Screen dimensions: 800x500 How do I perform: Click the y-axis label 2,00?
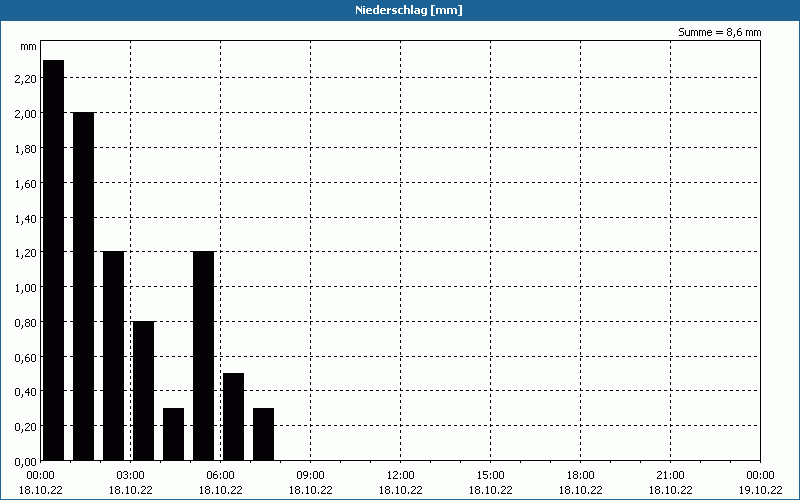26,113
